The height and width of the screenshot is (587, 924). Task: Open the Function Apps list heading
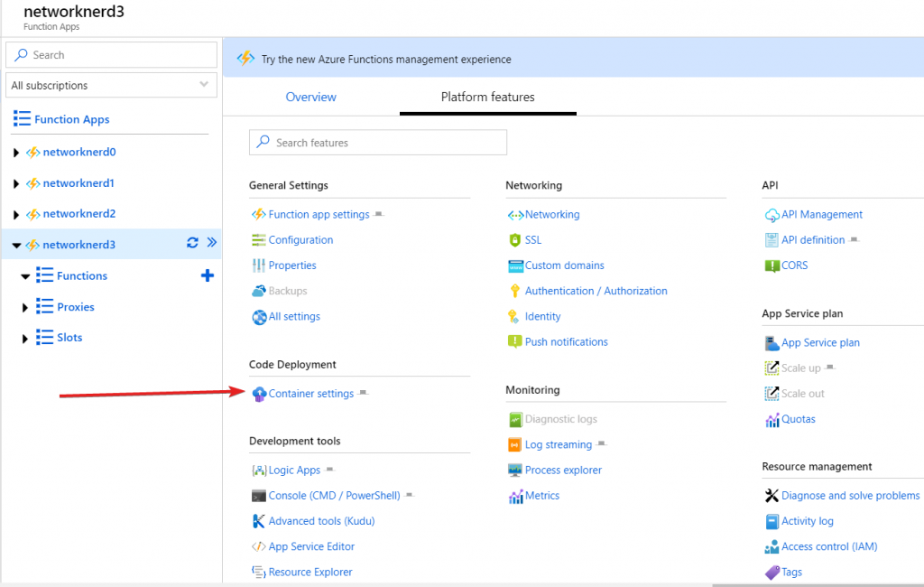[72, 119]
